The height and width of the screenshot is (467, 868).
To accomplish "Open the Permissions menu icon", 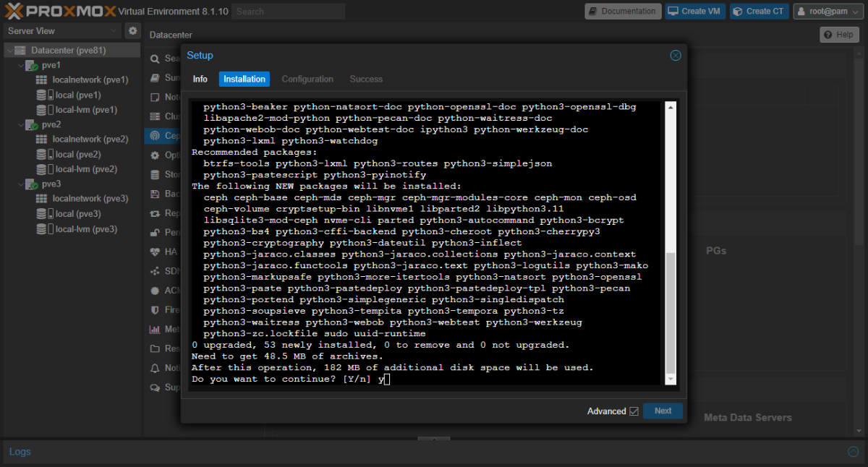I will pos(155,233).
